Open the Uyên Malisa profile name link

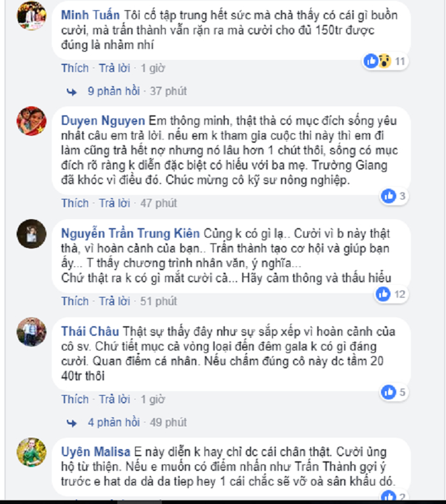pos(96,452)
